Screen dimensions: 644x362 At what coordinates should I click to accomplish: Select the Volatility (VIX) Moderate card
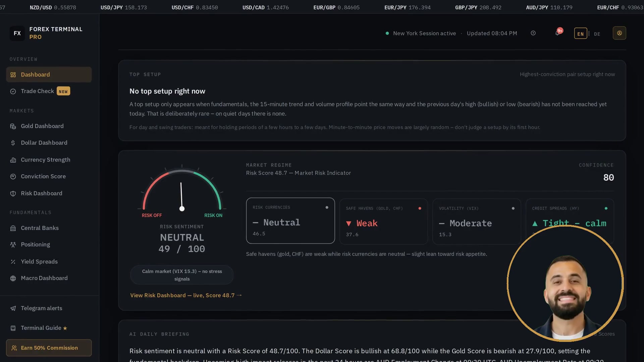coord(476,222)
